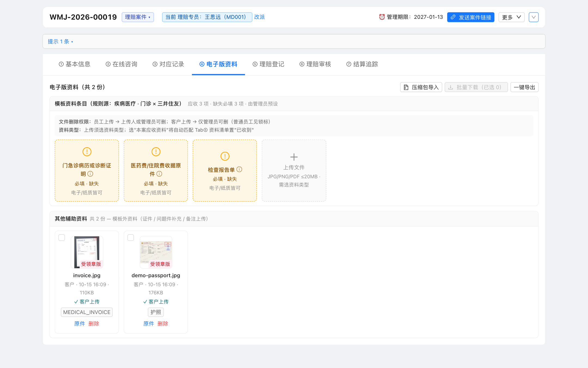This screenshot has height=368, width=588.
Task: Click 删除 under demo-passport.jpg
Action: pyautogui.click(x=163, y=324)
